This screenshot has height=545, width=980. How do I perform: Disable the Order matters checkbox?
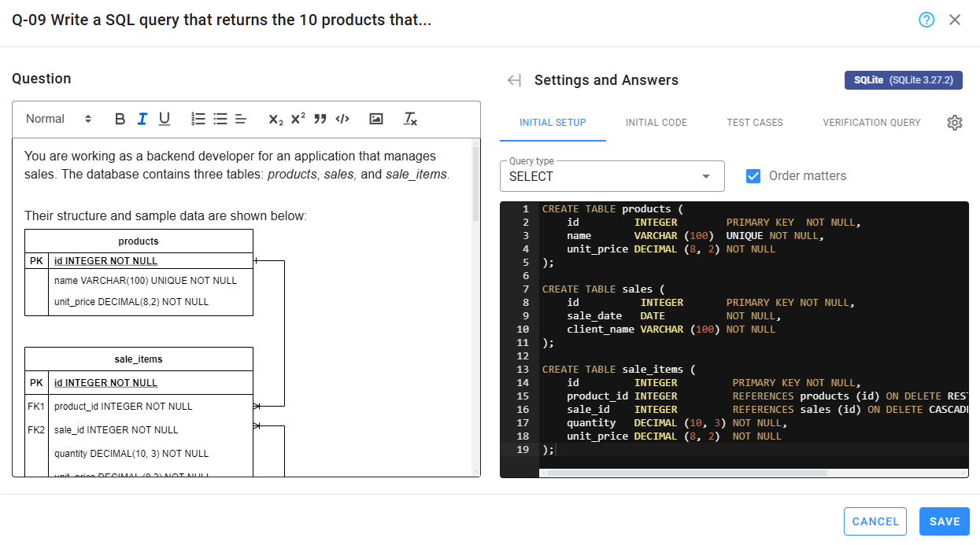[753, 176]
